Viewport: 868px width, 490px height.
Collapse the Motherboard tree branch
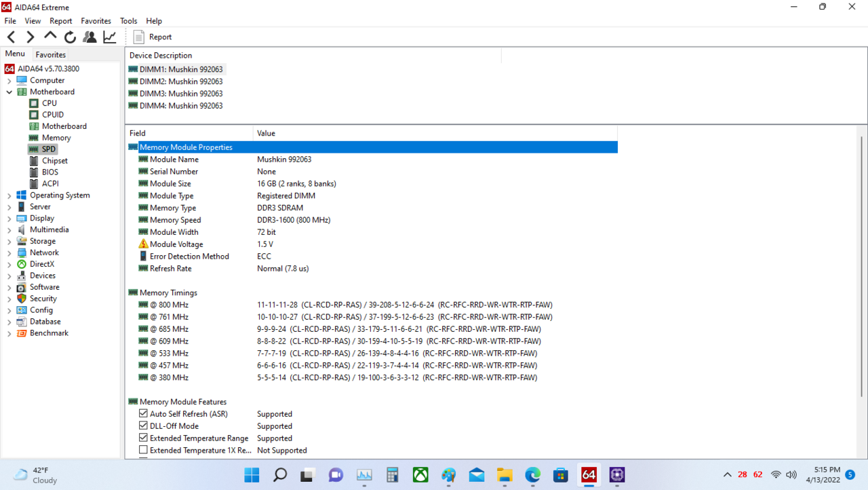point(8,92)
